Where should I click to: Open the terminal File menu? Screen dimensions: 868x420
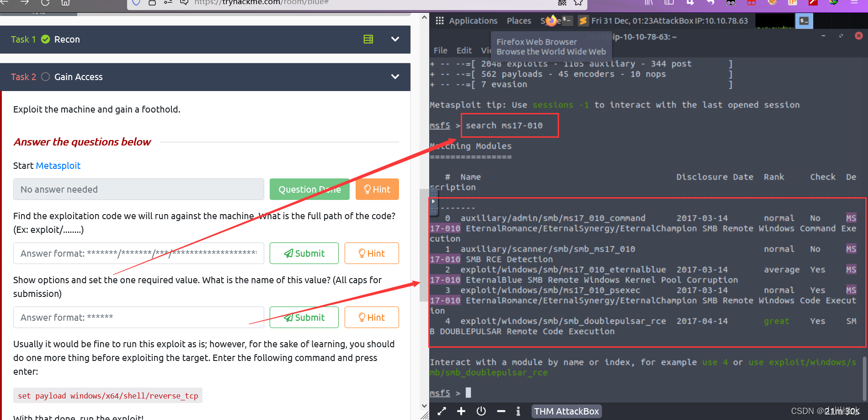(x=441, y=50)
